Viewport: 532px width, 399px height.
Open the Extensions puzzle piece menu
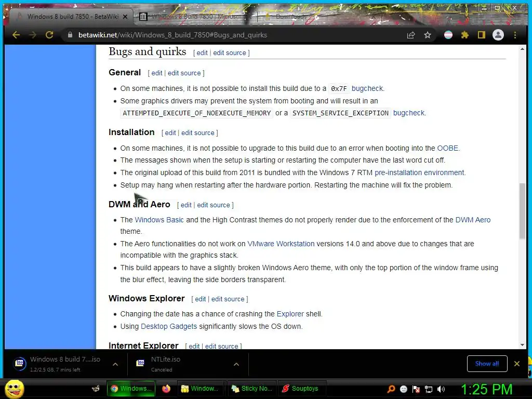(x=465, y=35)
